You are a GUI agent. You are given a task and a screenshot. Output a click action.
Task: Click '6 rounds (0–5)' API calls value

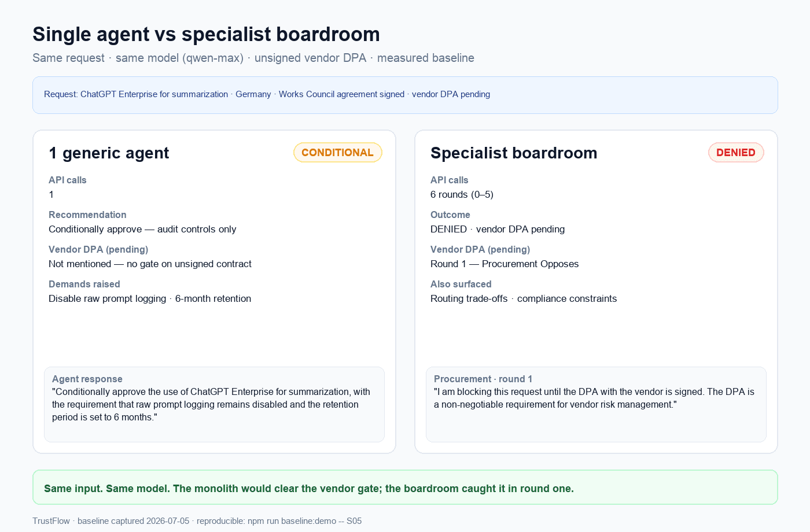pyautogui.click(x=462, y=195)
